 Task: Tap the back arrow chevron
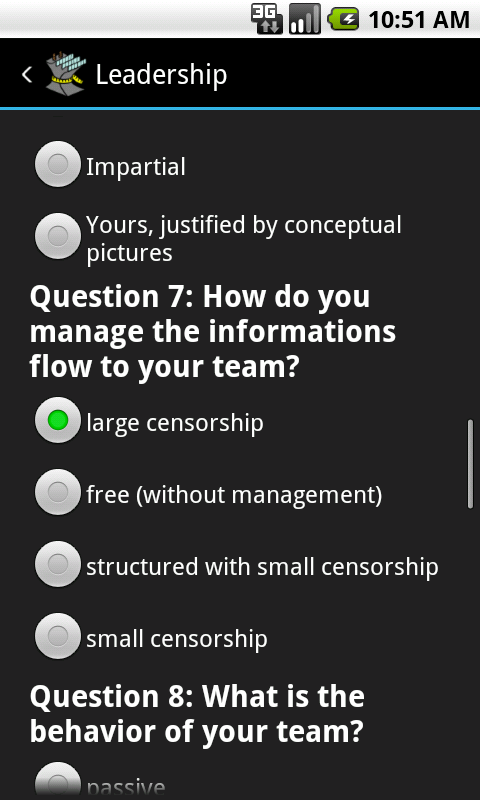point(27,75)
